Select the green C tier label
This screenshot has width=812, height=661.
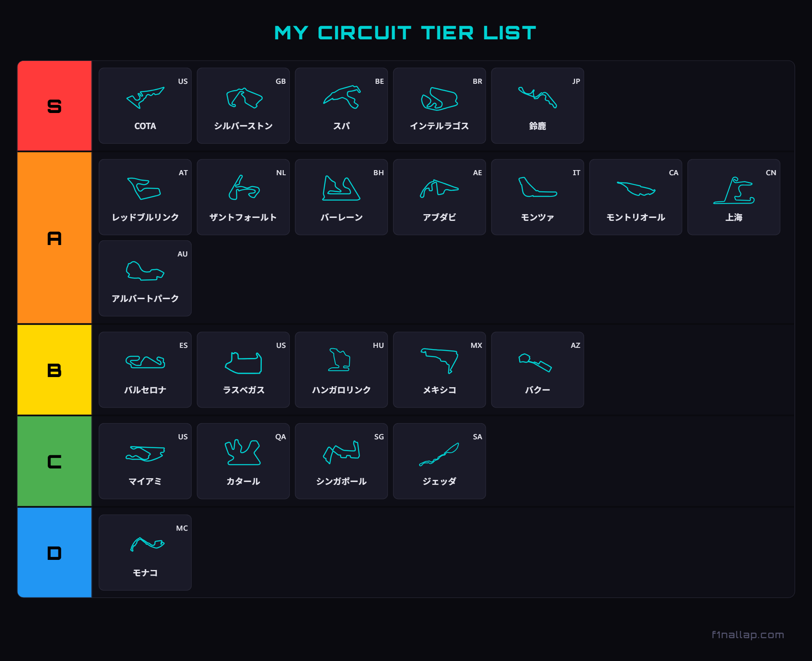(x=55, y=462)
